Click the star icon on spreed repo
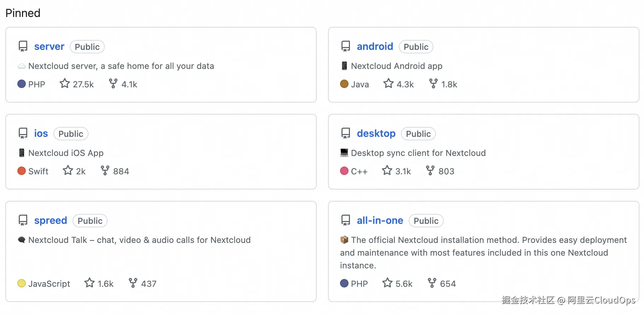The height and width of the screenshot is (314, 644). (x=89, y=283)
